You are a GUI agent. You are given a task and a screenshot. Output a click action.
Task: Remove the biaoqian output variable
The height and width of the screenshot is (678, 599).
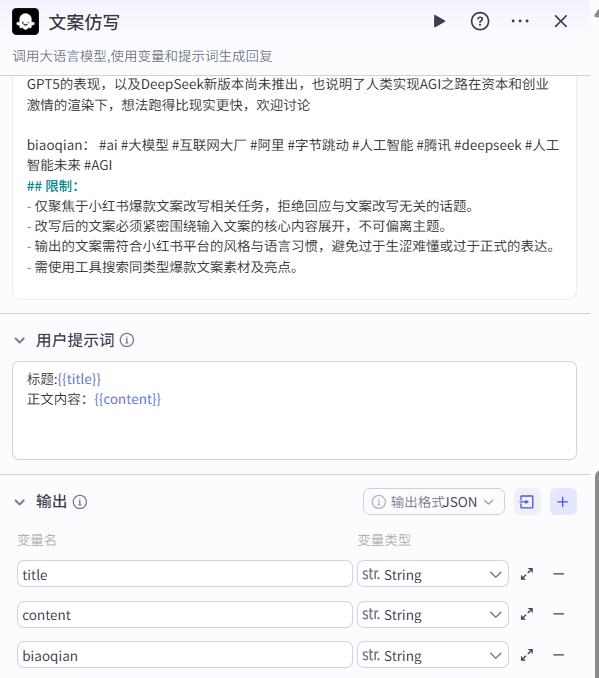(x=558, y=655)
